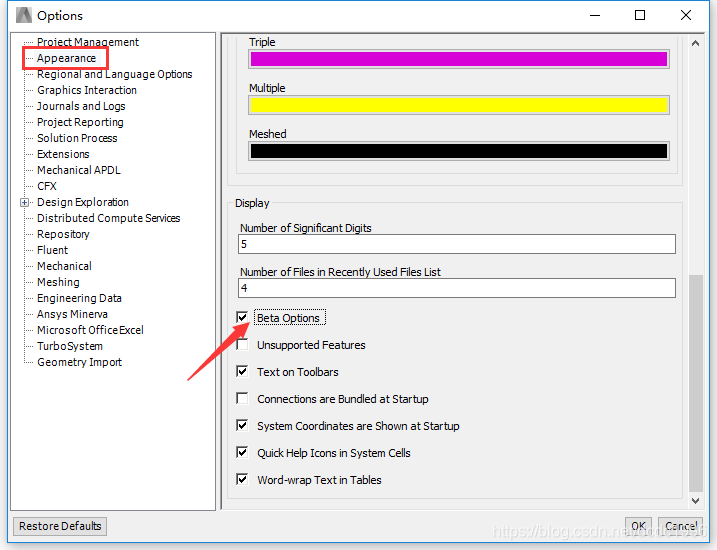Image resolution: width=717 pixels, height=550 pixels.
Task: Open the Fluent options section
Action: click(x=53, y=250)
